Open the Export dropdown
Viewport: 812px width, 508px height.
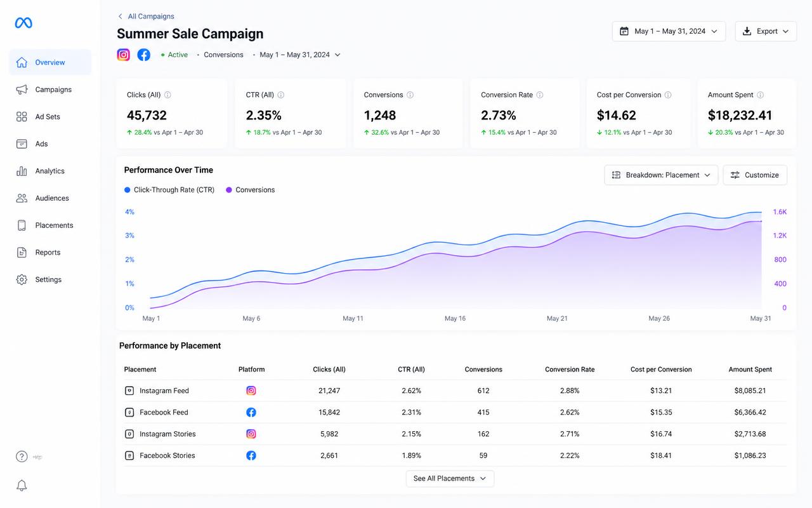pos(766,31)
